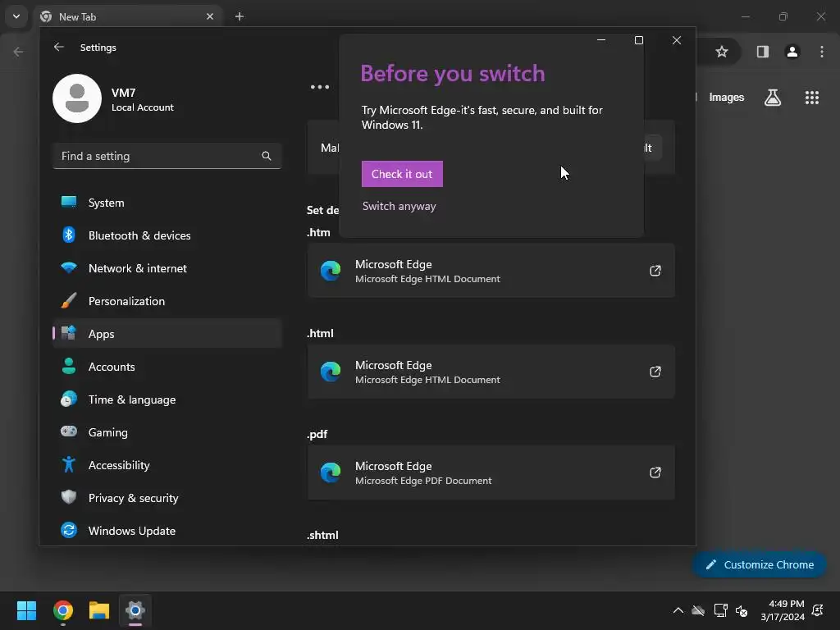840x630 pixels.
Task: Open taskbar clock showing 4:49 PM
Action: point(783,610)
